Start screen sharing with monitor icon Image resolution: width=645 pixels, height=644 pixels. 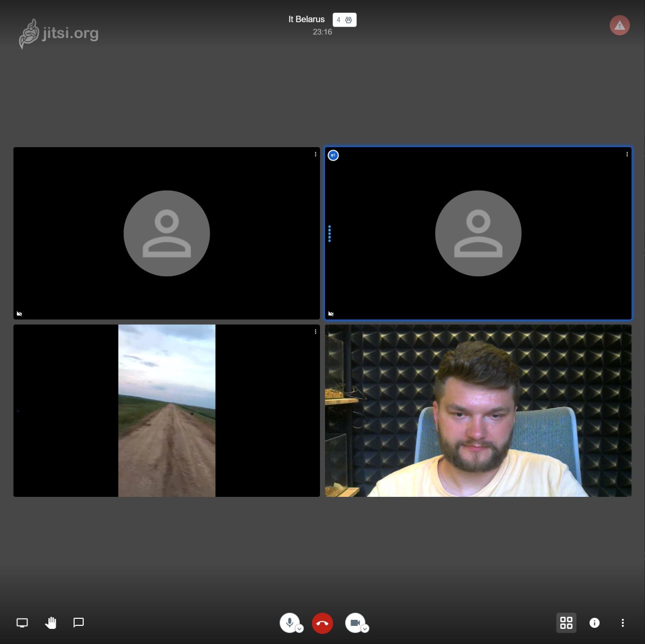tap(22, 623)
